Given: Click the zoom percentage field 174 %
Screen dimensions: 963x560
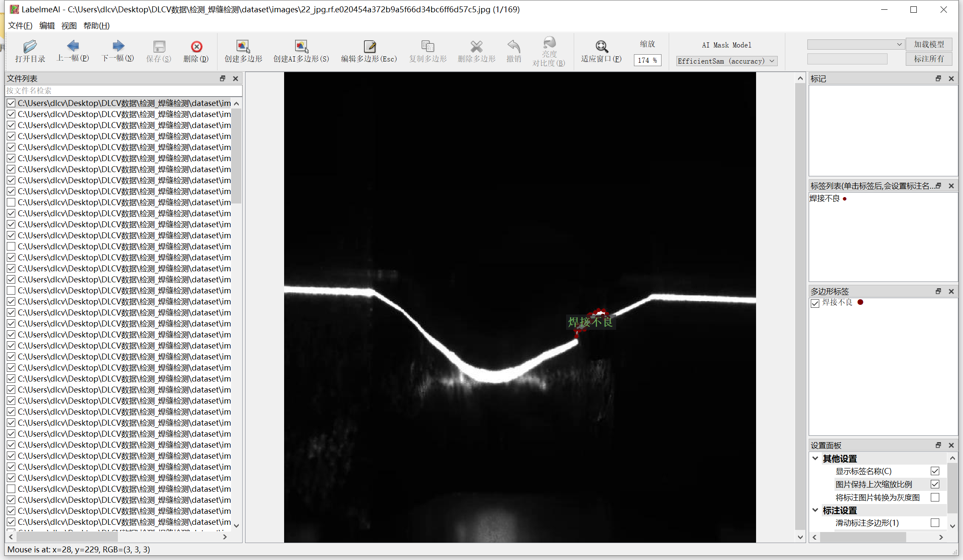Looking at the screenshot, I should click(648, 60).
